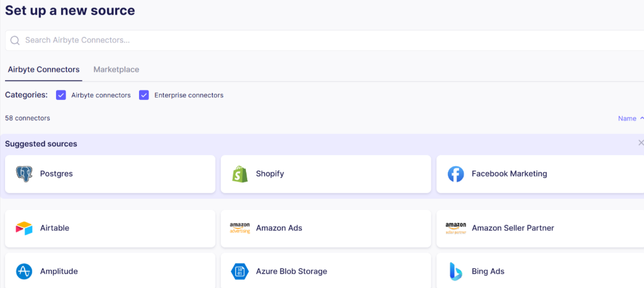Screen dimensions: 644x288
Task: Choose the Facebook Marketing suggested source label
Action: (x=509, y=174)
